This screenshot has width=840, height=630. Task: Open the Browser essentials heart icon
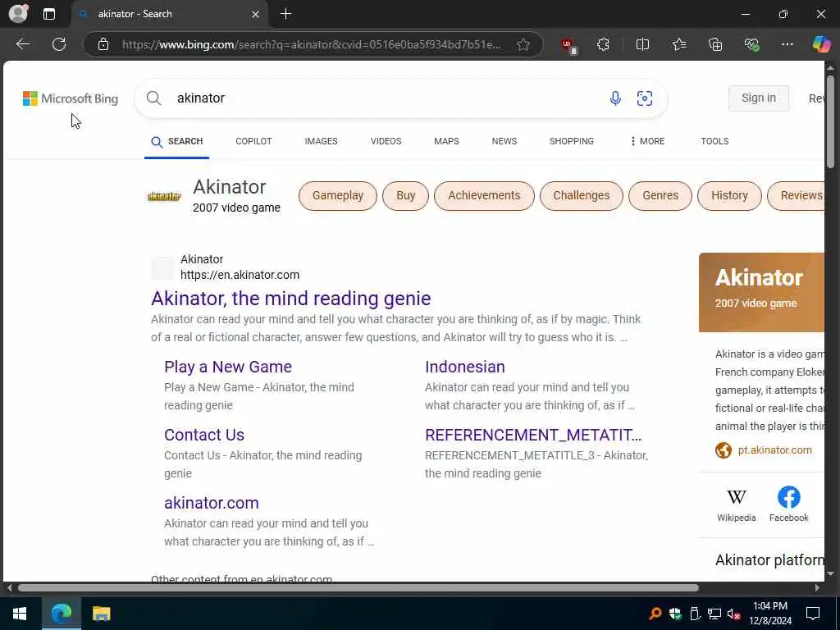(x=751, y=44)
